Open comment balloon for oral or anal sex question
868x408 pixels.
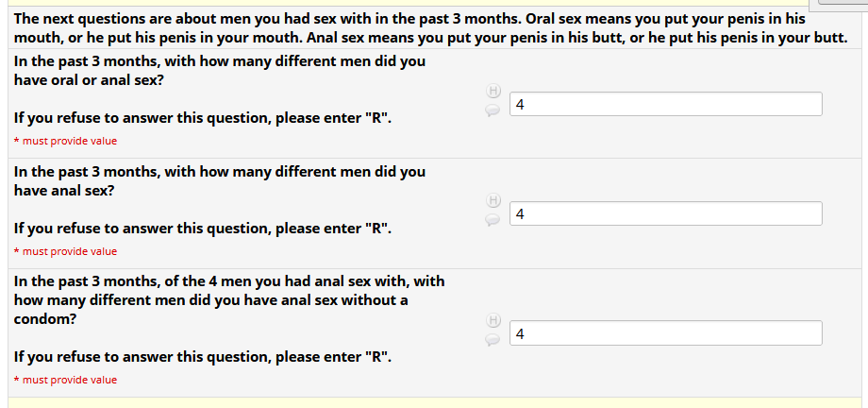coord(492,110)
